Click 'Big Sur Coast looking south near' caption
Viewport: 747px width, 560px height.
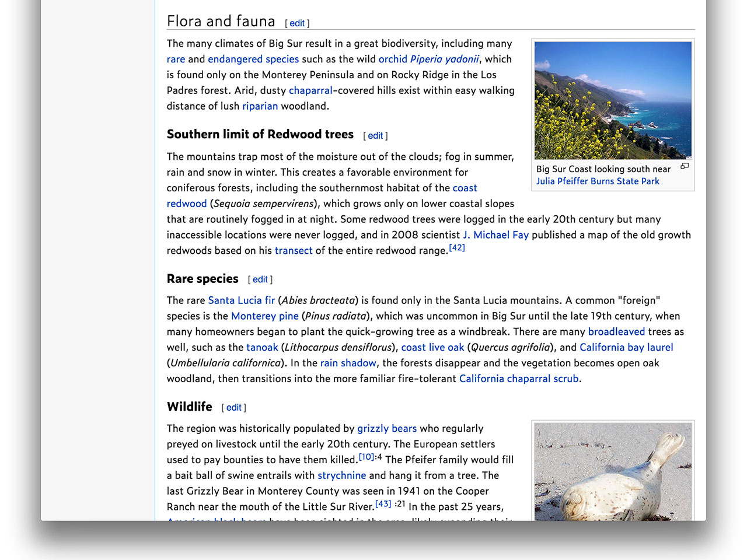(x=603, y=169)
